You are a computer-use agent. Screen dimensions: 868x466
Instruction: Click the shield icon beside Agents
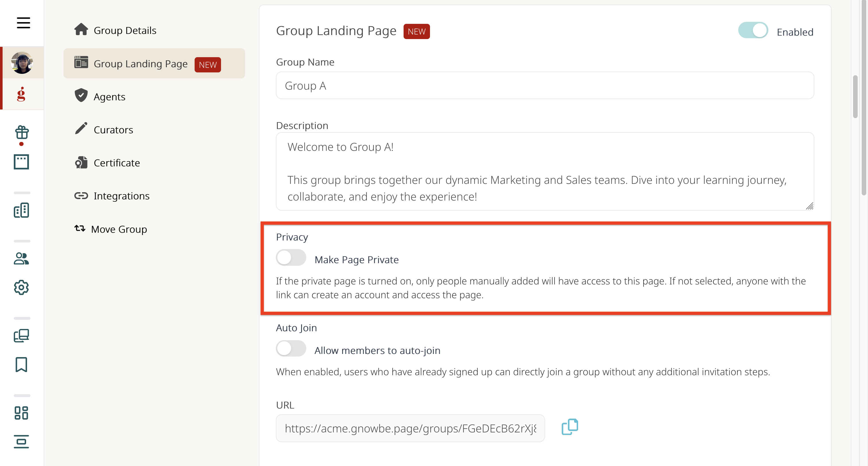click(81, 95)
